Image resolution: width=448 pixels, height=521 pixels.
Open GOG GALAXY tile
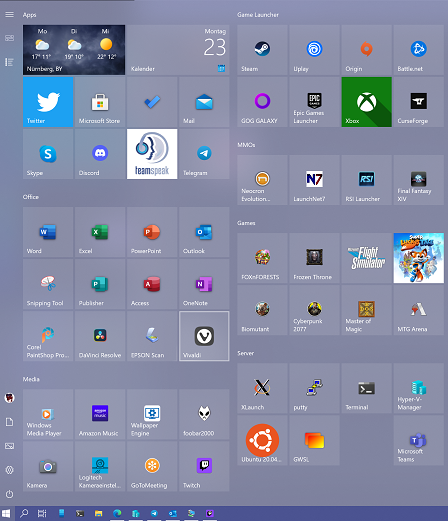click(x=262, y=102)
